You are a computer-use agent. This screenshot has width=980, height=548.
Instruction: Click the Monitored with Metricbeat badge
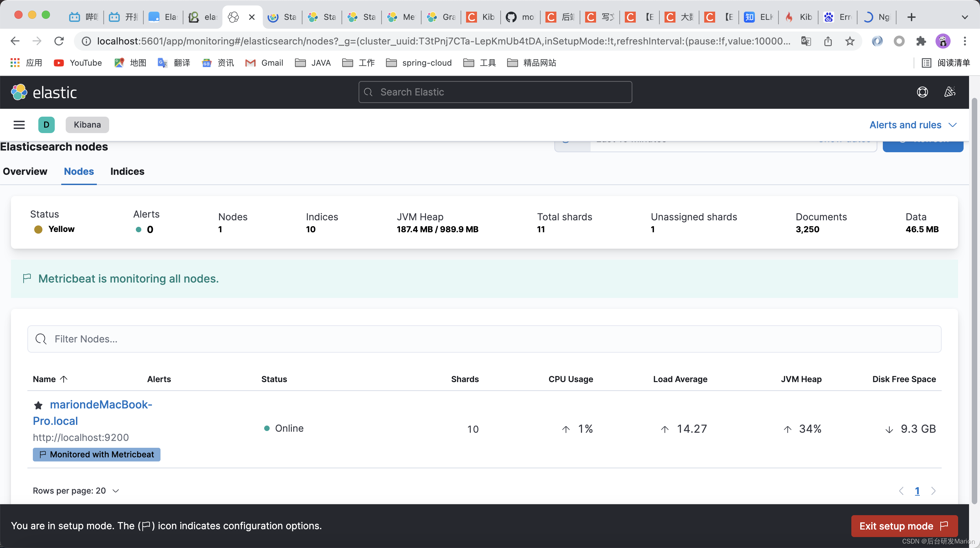pyautogui.click(x=96, y=455)
